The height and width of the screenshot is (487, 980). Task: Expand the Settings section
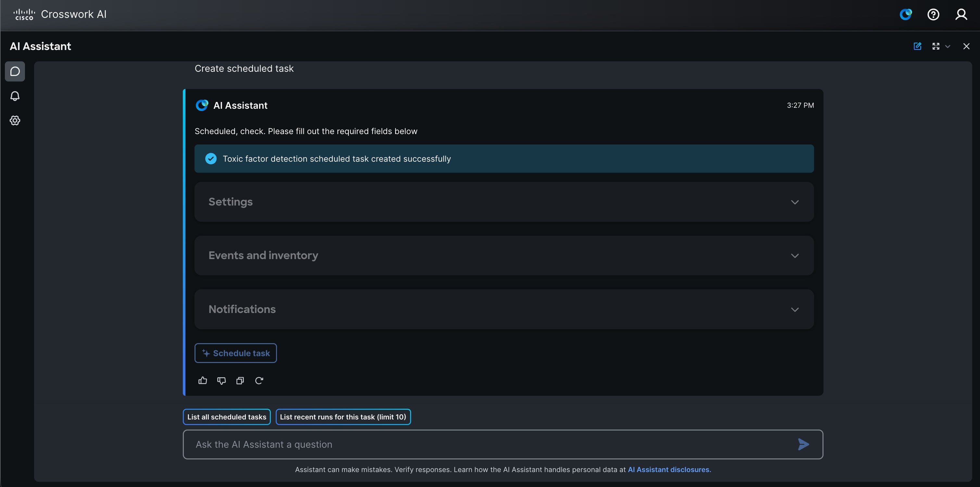click(504, 202)
